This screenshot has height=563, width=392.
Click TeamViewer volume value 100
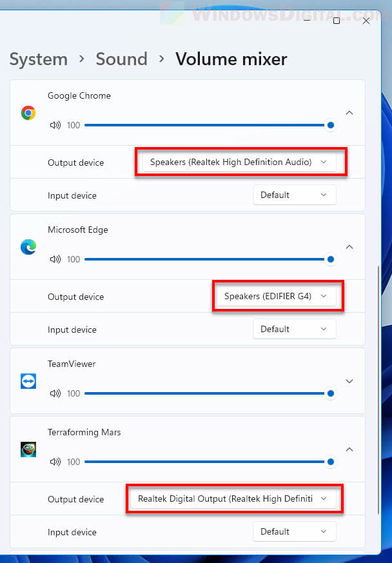73,393
